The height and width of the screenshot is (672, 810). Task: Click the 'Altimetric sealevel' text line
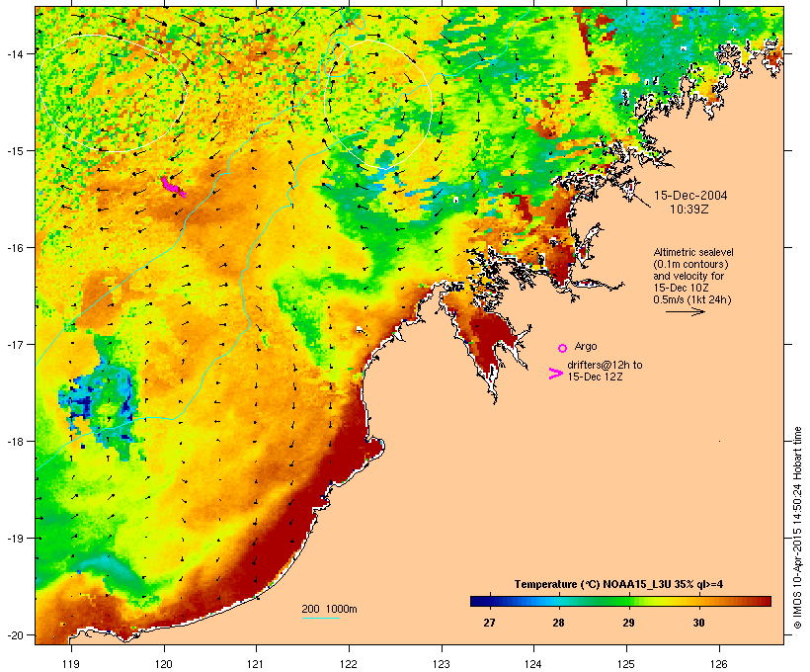pyautogui.click(x=693, y=252)
